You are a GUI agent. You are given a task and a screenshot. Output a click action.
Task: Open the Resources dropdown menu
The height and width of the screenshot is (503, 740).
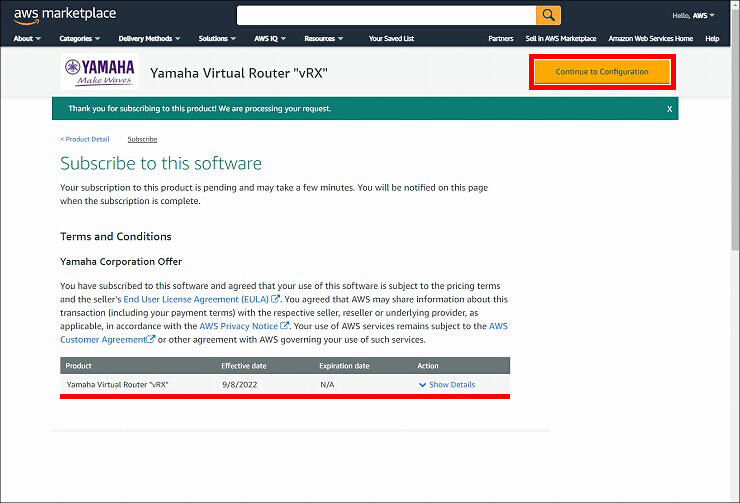(324, 39)
